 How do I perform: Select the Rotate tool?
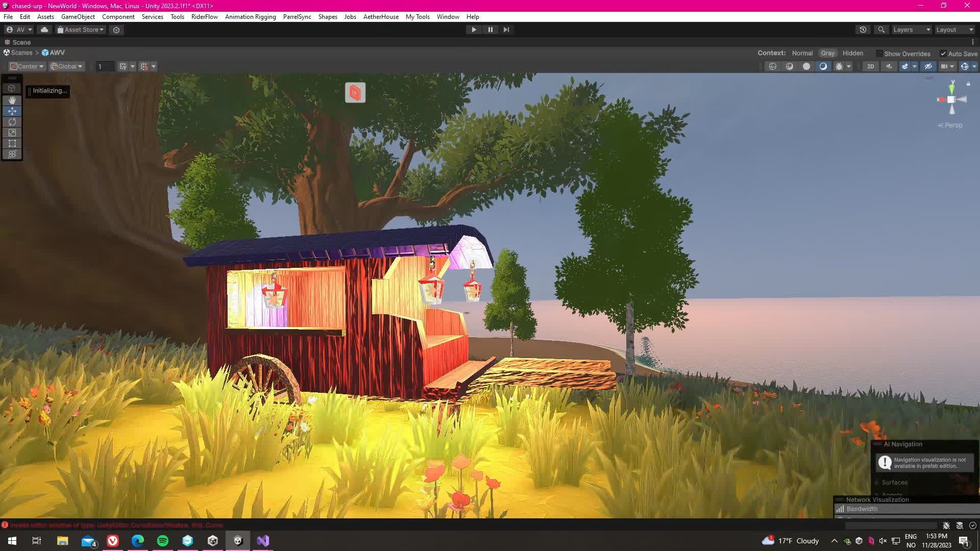[x=12, y=122]
